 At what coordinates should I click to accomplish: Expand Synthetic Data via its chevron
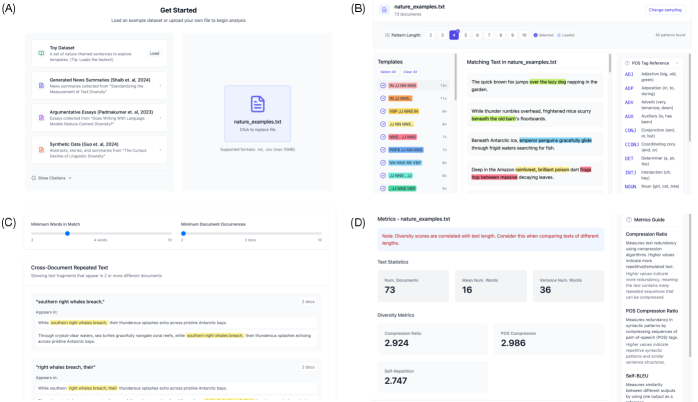pos(160,150)
